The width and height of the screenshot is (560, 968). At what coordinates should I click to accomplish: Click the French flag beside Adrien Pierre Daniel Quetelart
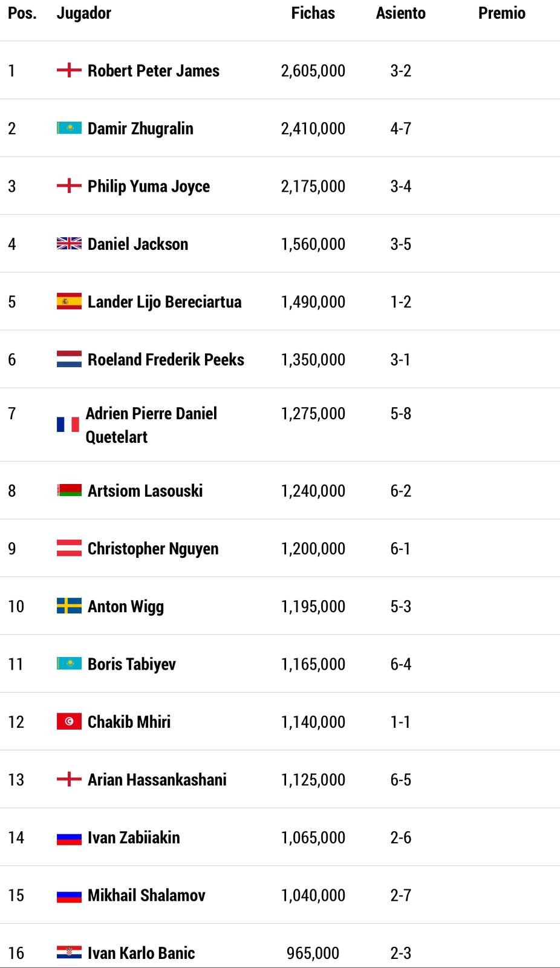pyautogui.click(x=68, y=425)
